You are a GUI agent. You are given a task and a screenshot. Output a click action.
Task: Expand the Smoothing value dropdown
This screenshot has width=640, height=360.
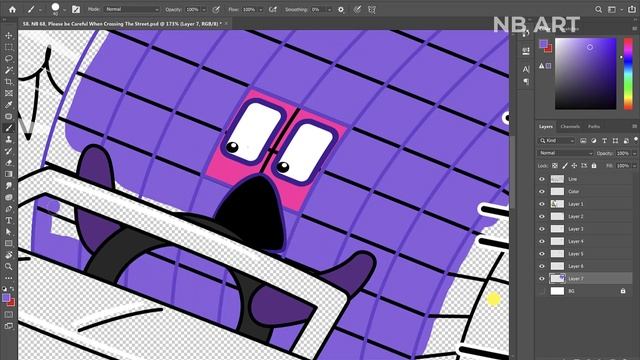(329, 9)
